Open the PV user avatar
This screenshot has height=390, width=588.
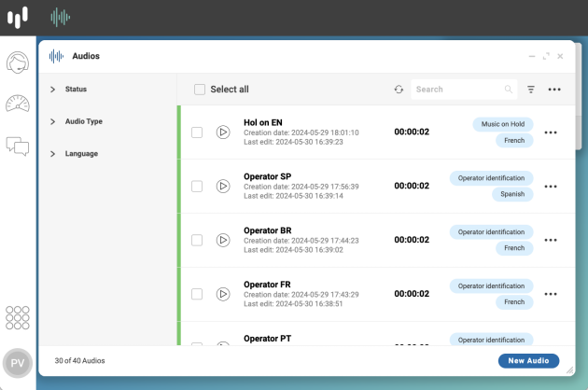click(x=18, y=363)
